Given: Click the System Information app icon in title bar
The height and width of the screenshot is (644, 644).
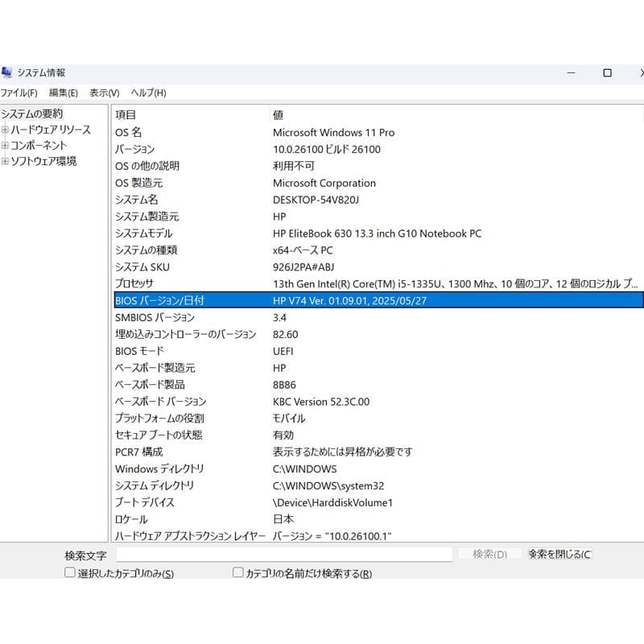Looking at the screenshot, I should 6,72.
